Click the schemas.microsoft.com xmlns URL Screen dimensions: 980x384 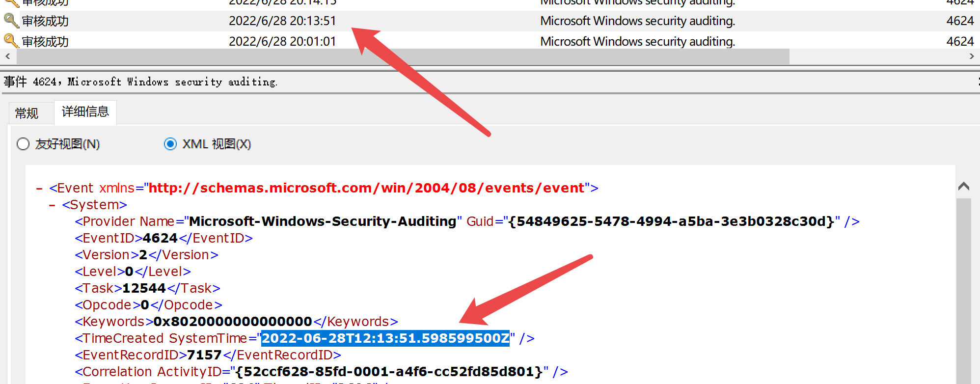click(x=366, y=188)
